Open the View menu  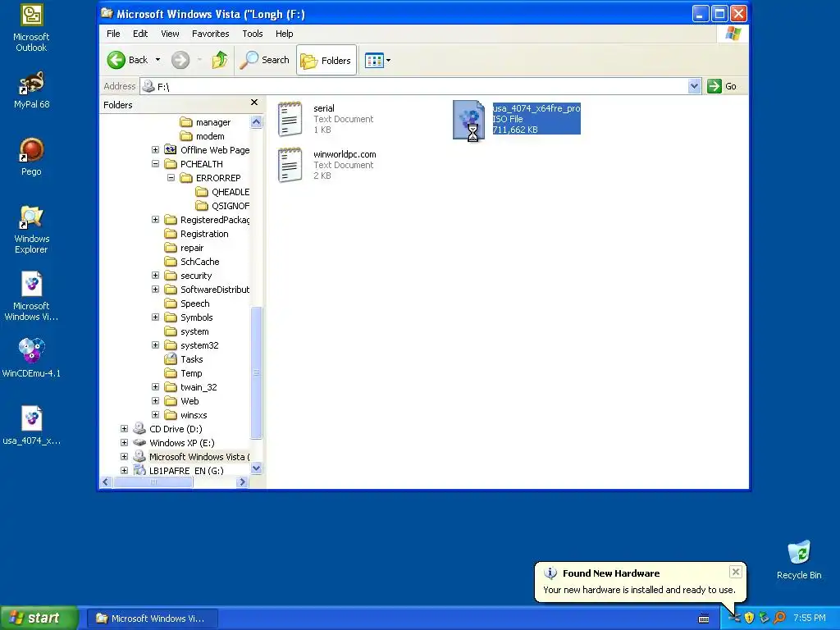[x=170, y=34]
